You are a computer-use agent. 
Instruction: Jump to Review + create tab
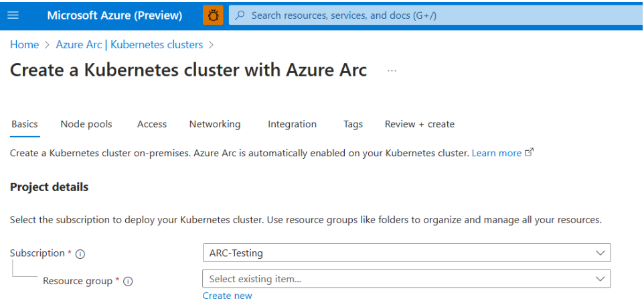pos(420,124)
